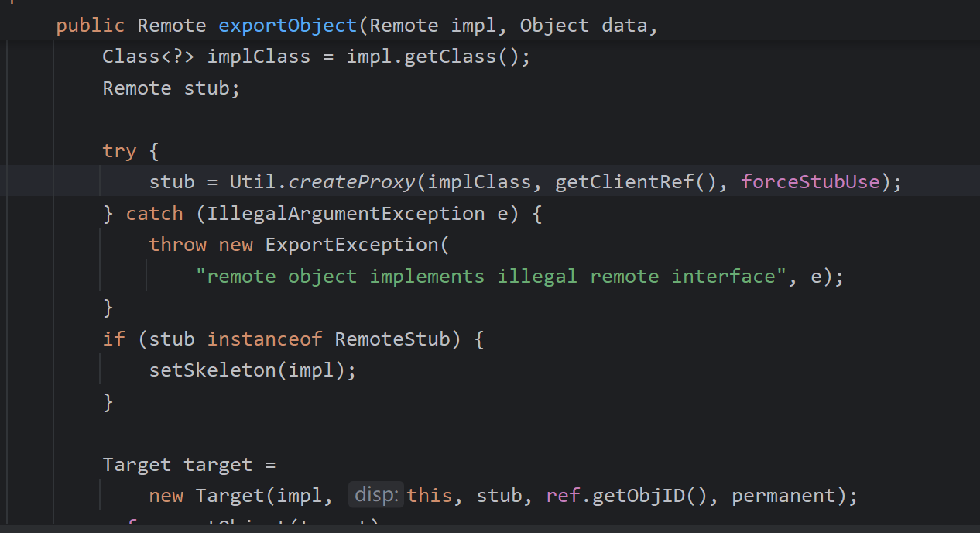Place cursor on the catch keyword

tap(155, 214)
